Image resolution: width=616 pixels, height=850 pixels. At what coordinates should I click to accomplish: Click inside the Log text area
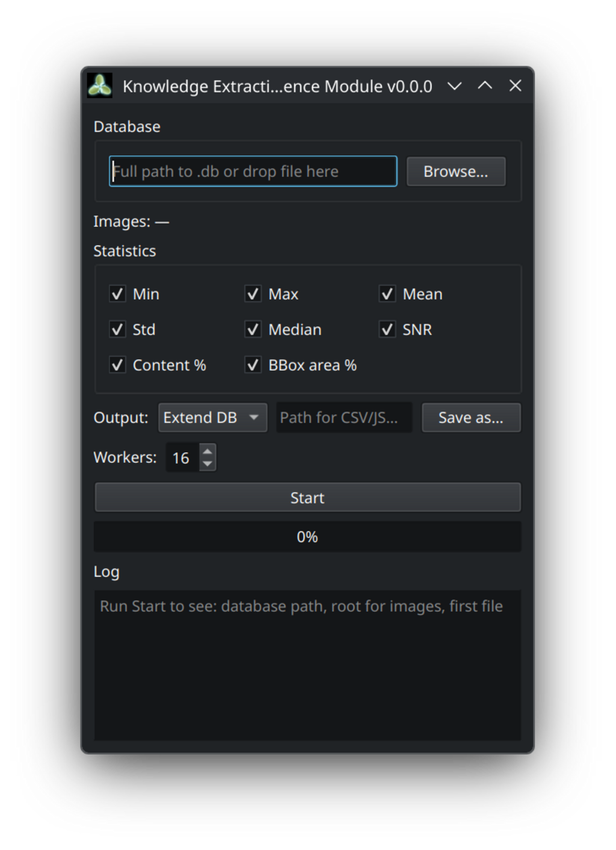pos(307,665)
